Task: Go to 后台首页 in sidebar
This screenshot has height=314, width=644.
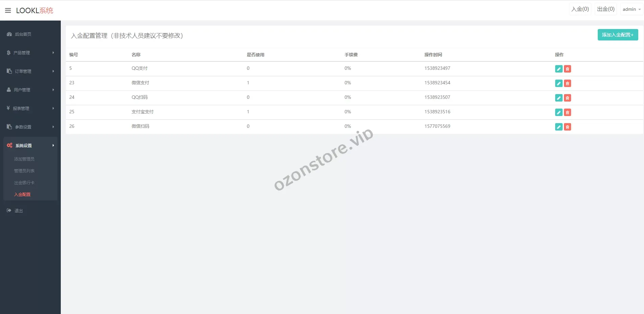Action: [x=23, y=34]
